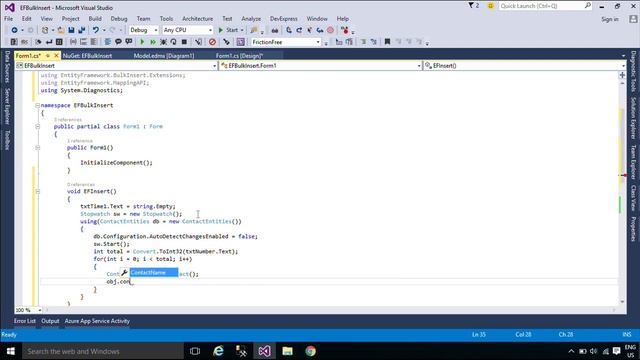
Task: Switch to the Form1.cs [Design] tab
Action: (239, 56)
